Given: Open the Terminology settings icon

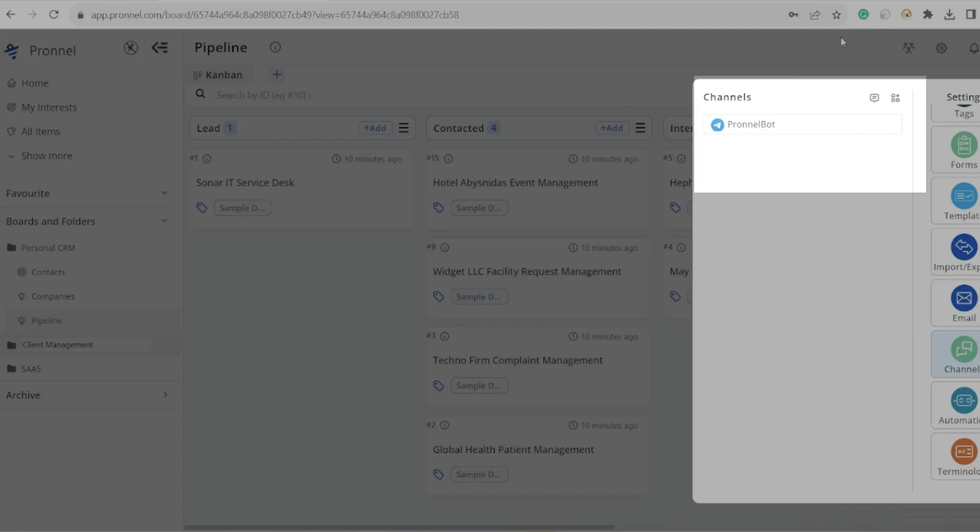Looking at the screenshot, I should [963, 452].
